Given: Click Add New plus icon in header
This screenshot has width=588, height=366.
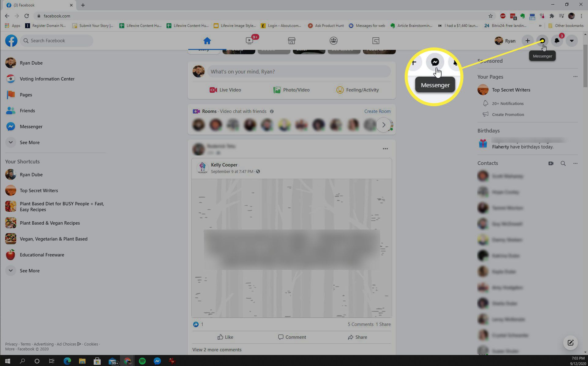Looking at the screenshot, I should tap(527, 40).
